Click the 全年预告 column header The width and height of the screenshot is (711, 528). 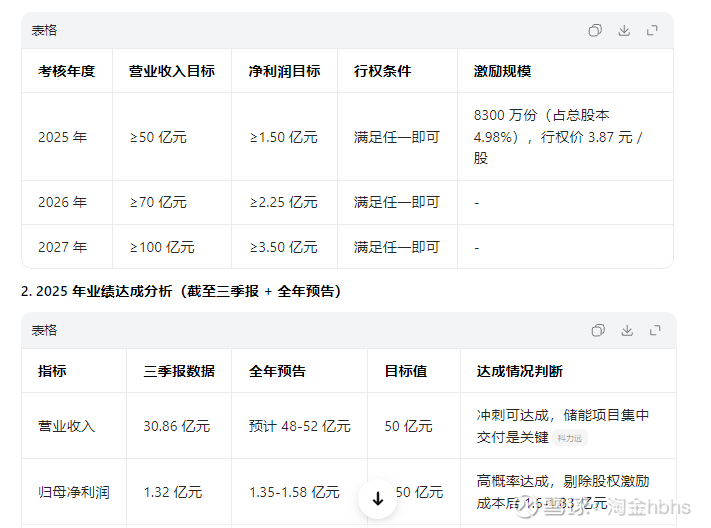click(278, 371)
